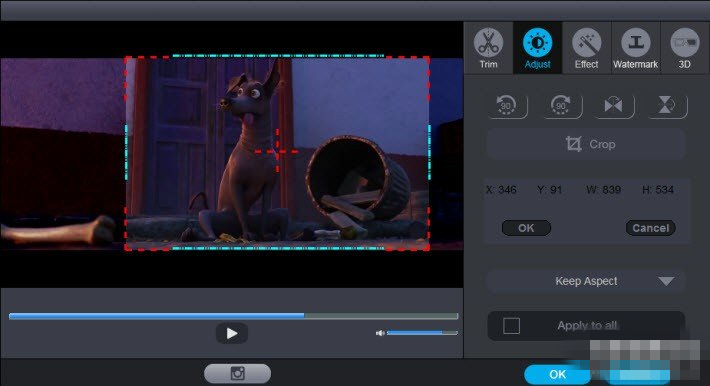Expand the Keep Aspect dropdown arrow
This screenshot has height=386, width=710.
click(666, 281)
